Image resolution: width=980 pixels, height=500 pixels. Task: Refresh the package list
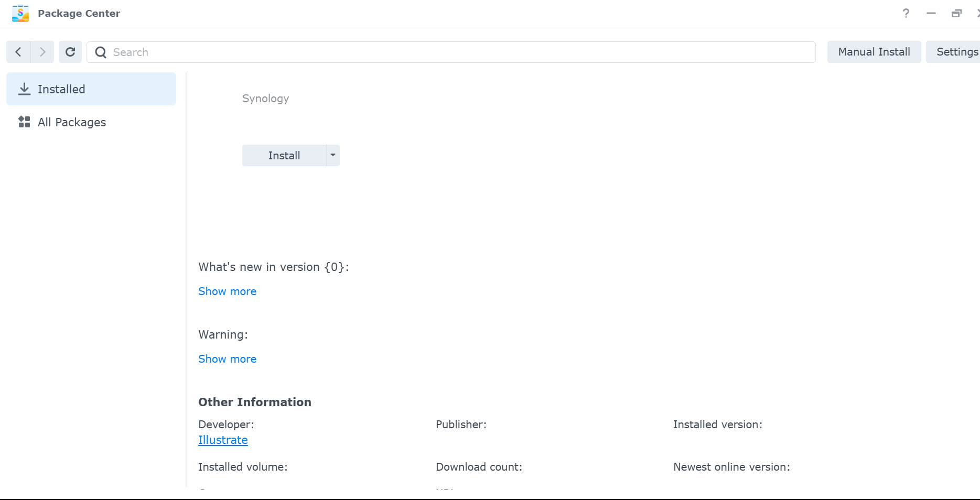[70, 52]
